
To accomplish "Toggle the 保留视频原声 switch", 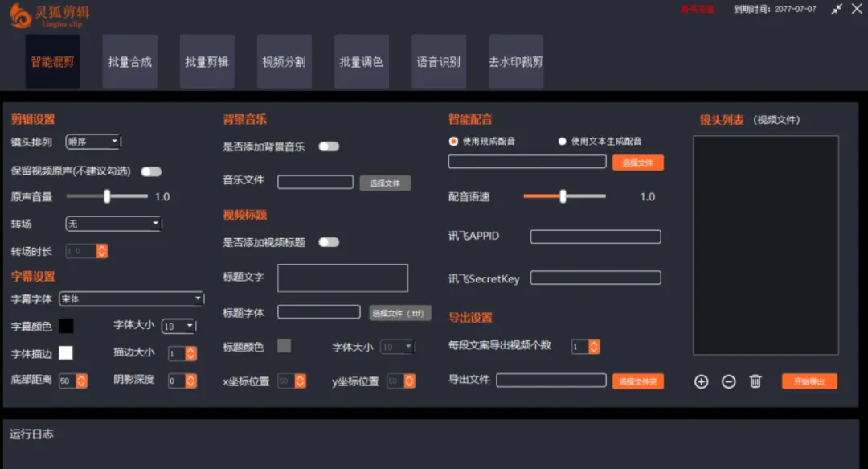I will (150, 171).
